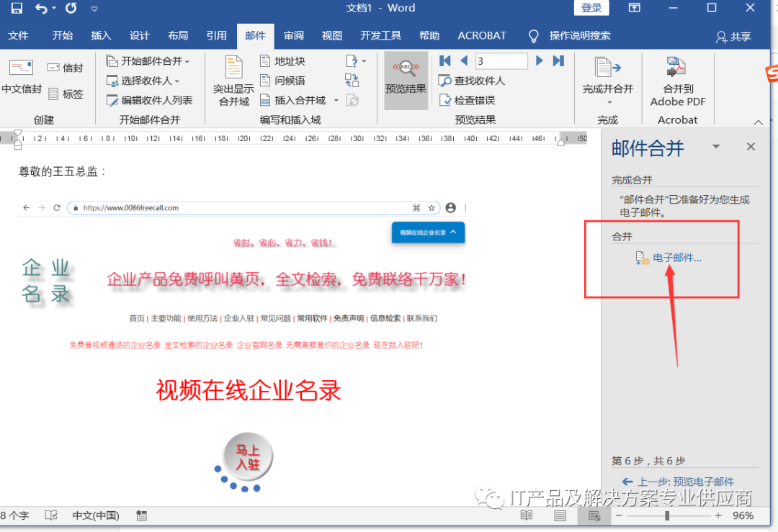Go to last record
The width and height of the screenshot is (778, 532).
point(559,60)
